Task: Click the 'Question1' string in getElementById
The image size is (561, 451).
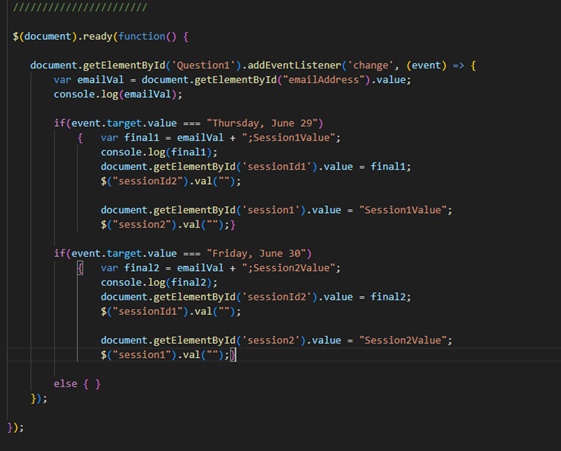Action: click(x=204, y=65)
